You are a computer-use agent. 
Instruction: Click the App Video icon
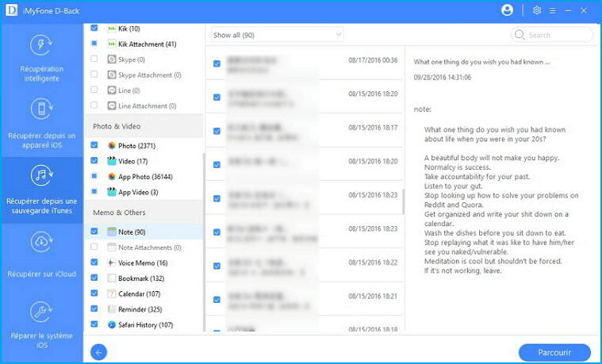(112, 192)
